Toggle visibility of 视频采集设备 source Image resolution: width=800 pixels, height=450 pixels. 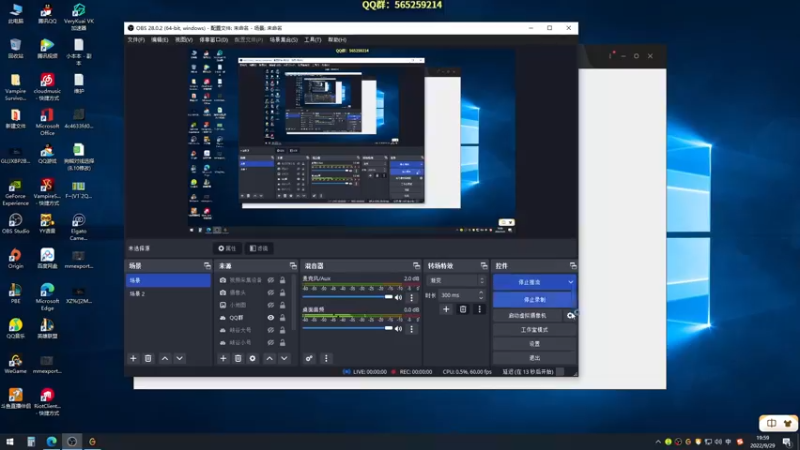tap(271, 280)
